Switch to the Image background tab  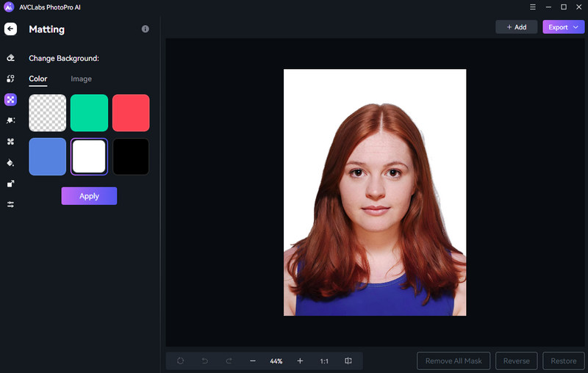pos(81,79)
